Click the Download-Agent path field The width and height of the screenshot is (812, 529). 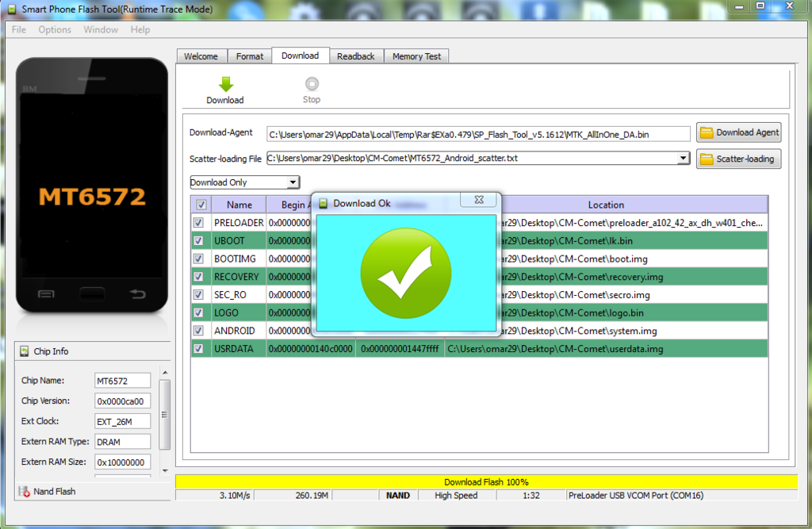coord(478,134)
